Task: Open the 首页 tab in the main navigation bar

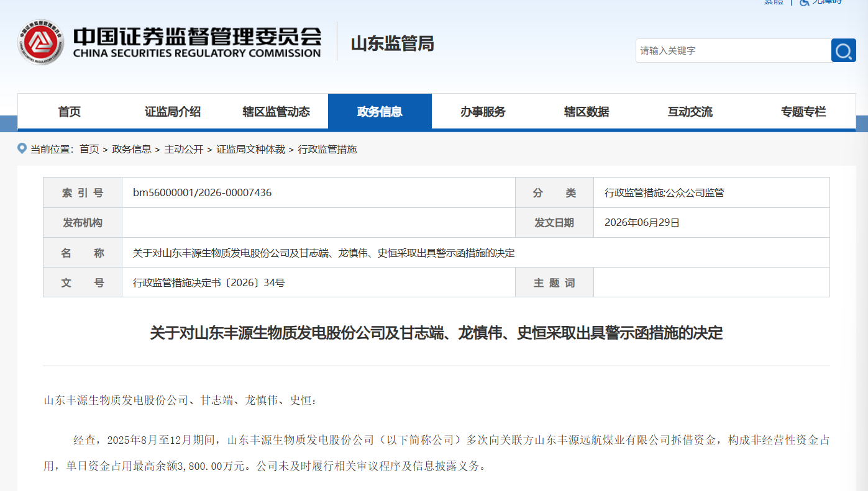Action: pos(70,112)
